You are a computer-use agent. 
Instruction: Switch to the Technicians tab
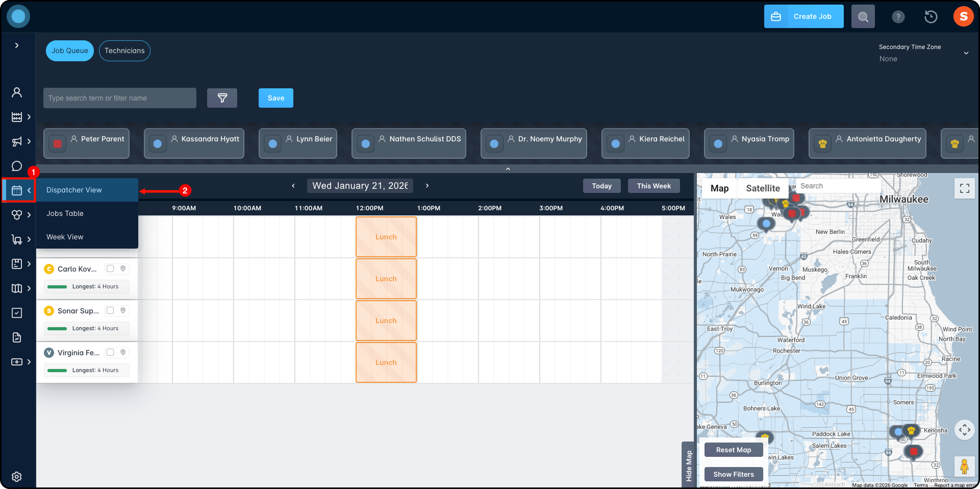124,51
